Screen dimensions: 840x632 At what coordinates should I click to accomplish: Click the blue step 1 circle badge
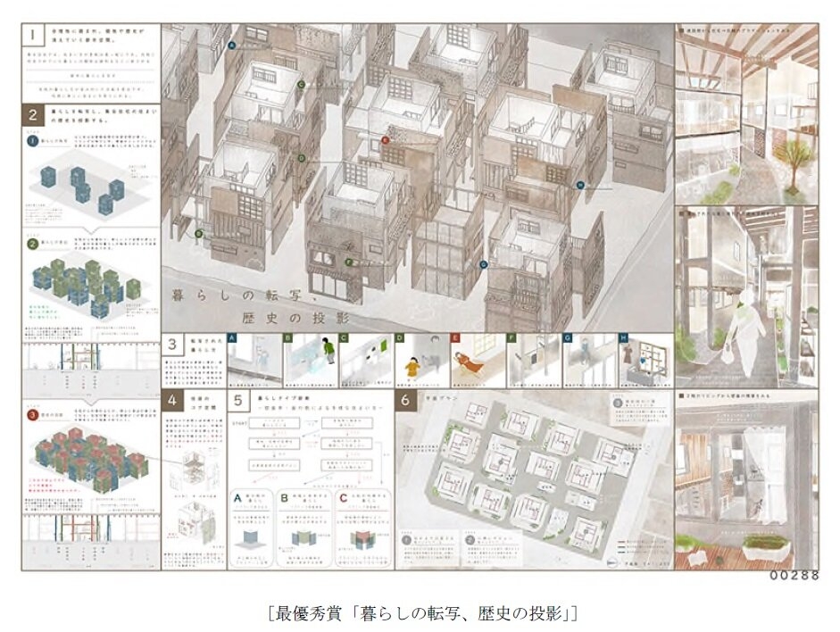(33, 139)
